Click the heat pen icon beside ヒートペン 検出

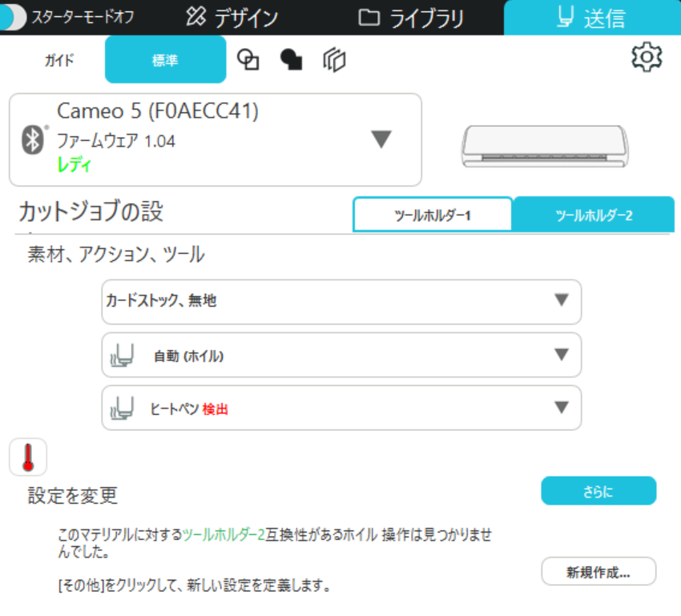pos(122,409)
